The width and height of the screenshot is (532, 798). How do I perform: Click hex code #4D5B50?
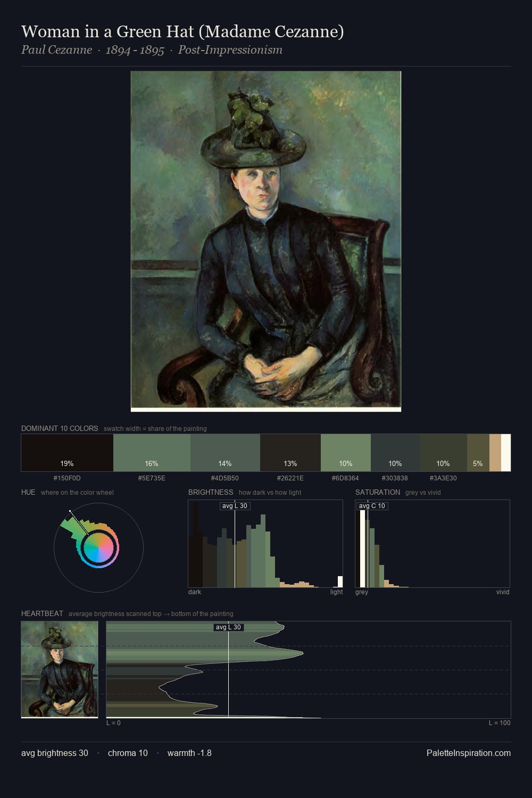(x=225, y=478)
